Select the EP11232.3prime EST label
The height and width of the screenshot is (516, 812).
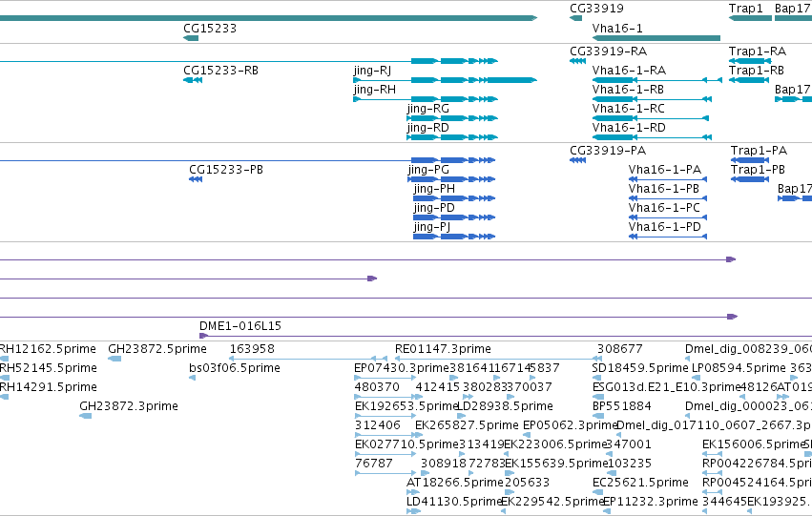(x=651, y=502)
